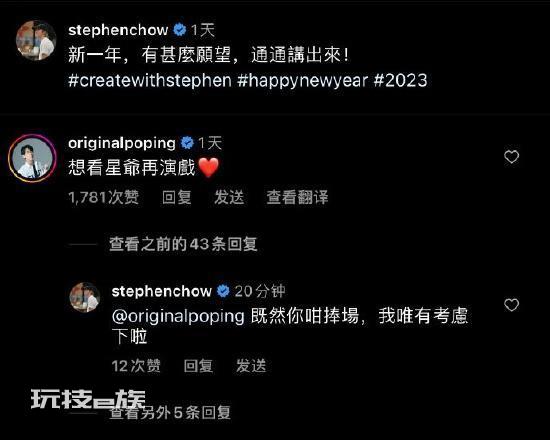Click the verified badge beside the top stephenchow
This screenshot has height=440, width=550.
[x=180, y=30]
